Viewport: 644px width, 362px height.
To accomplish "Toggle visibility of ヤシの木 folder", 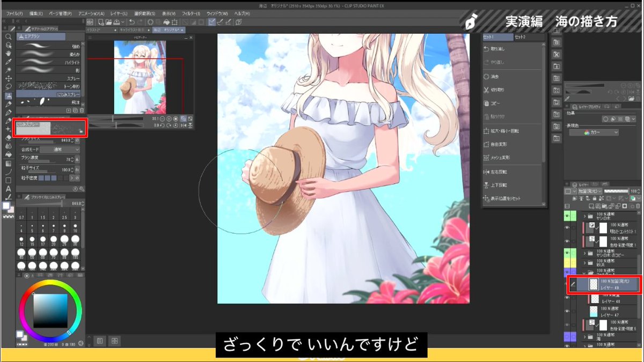I will [567, 216].
